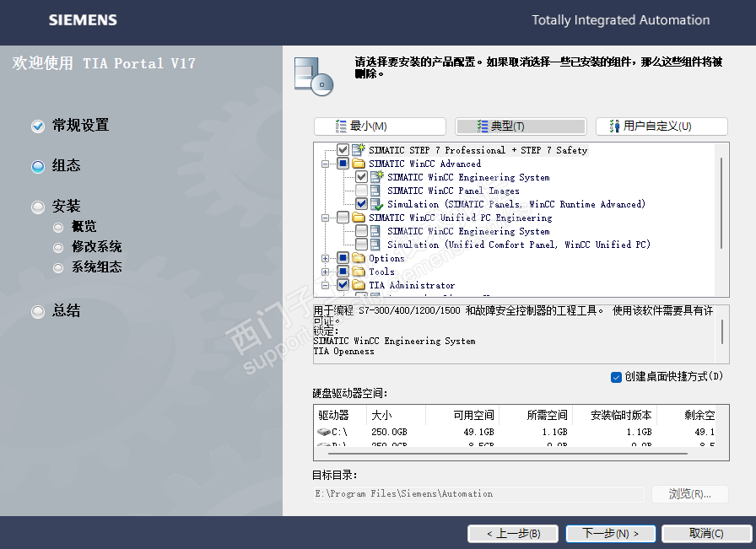Cancel installation with 取消(C) button
The image size is (756, 549).
pos(706,534)
